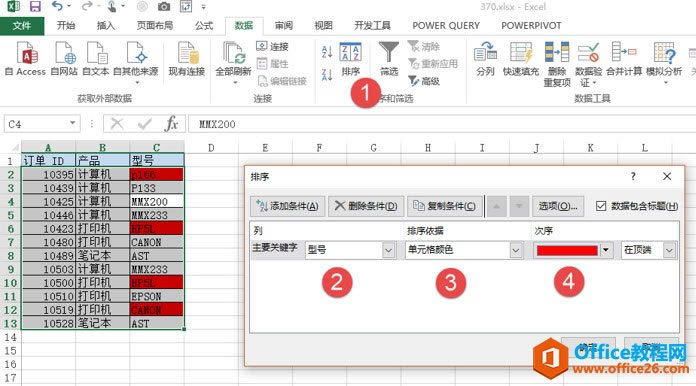
Task: Click move down arrow in Sort dialog
Action: (519, 206)
